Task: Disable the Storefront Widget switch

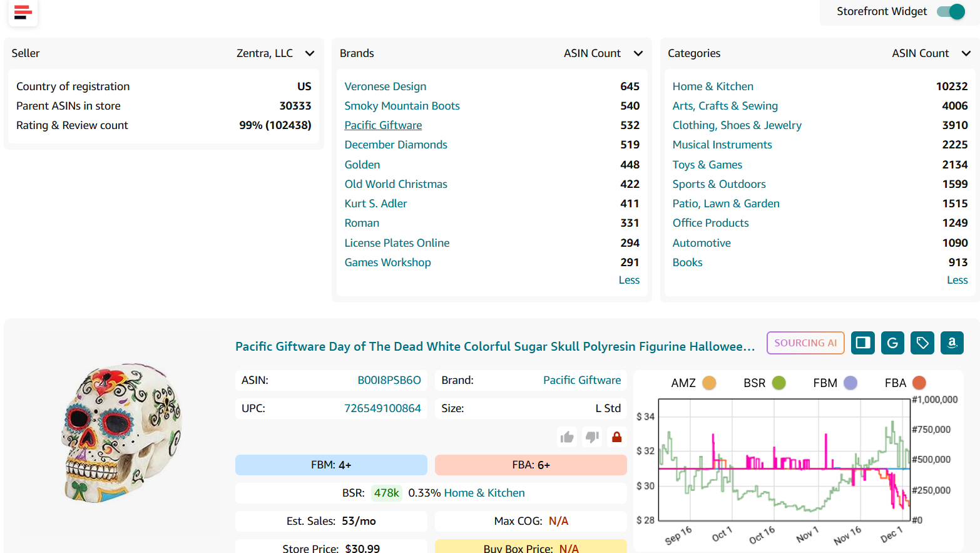Action: [x=950, y=11]
